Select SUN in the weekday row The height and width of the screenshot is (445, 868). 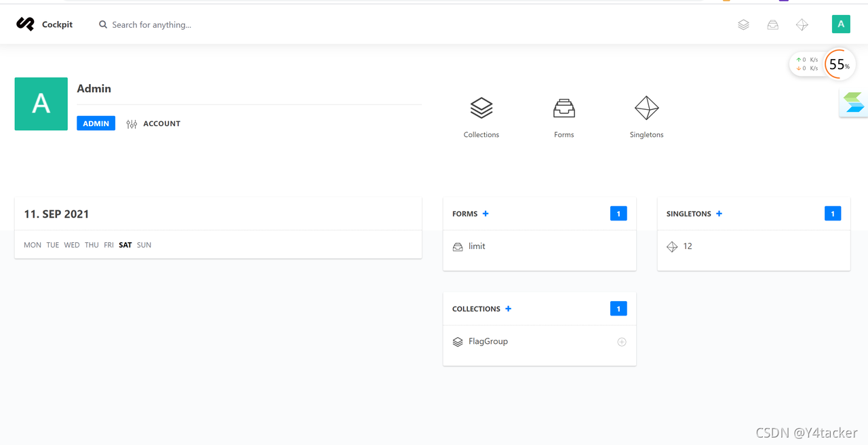click(x=144, y=245)
